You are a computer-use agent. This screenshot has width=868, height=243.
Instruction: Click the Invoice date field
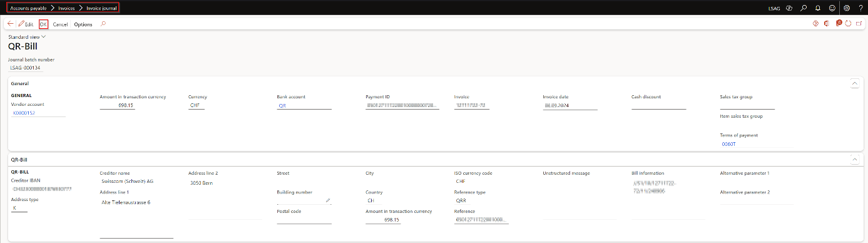coord(570,106)
